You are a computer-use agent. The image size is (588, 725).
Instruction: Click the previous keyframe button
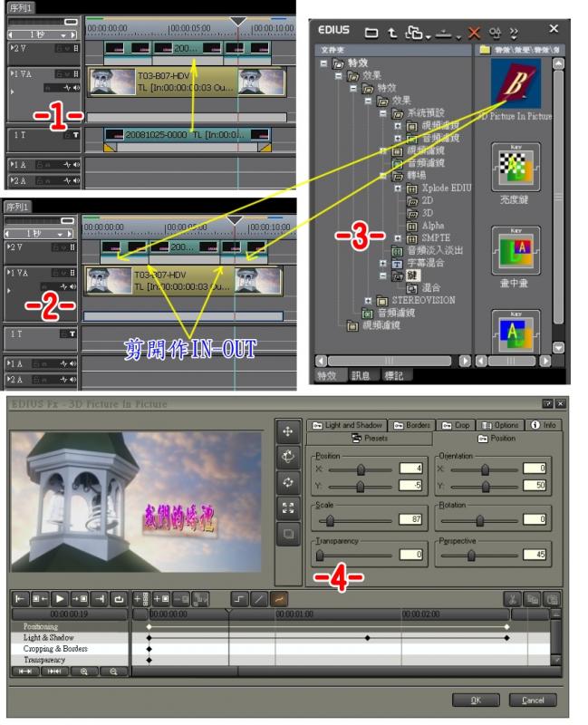click(x=40, y=599)
